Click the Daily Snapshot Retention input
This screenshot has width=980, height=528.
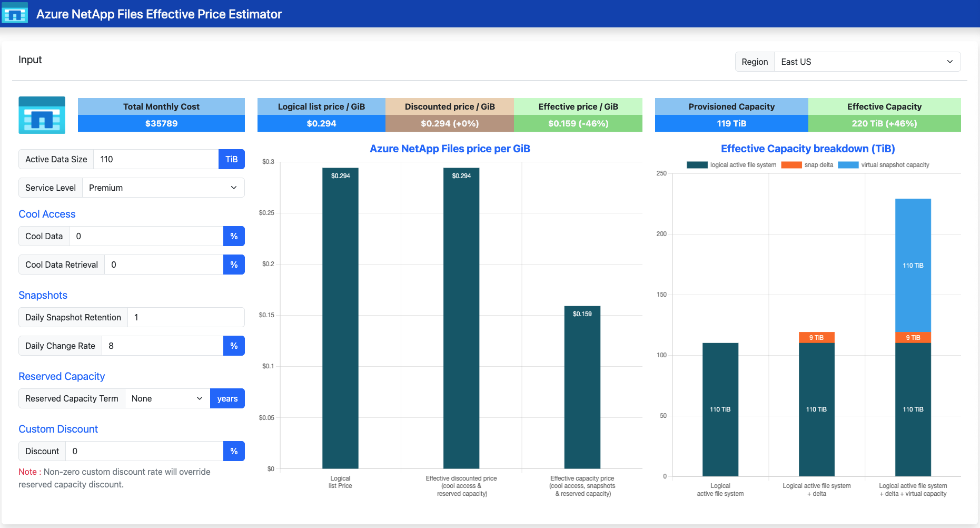tap(186, 317)
